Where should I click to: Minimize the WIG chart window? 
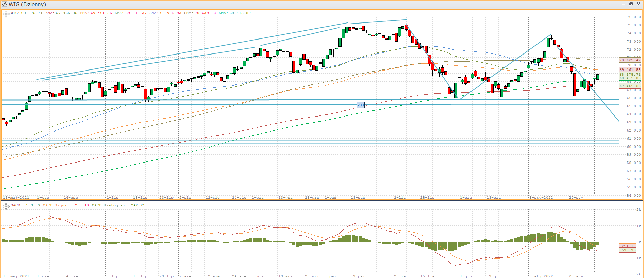(623, 4)
